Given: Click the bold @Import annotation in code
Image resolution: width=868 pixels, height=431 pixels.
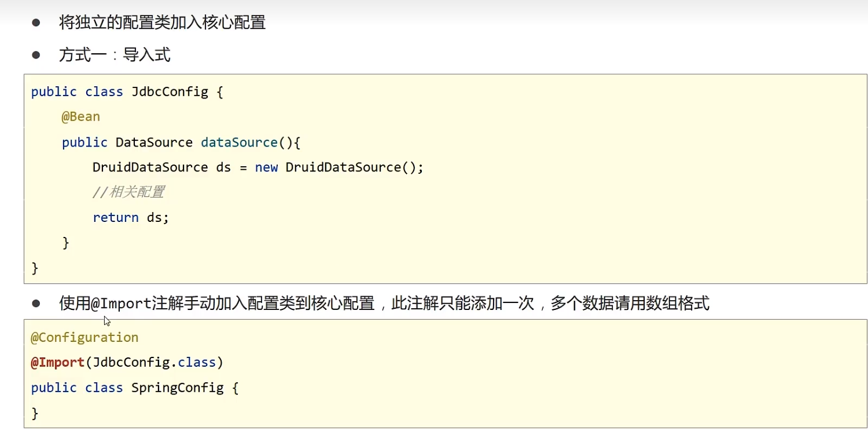Looking at the screenshot, I should point(57,363).
